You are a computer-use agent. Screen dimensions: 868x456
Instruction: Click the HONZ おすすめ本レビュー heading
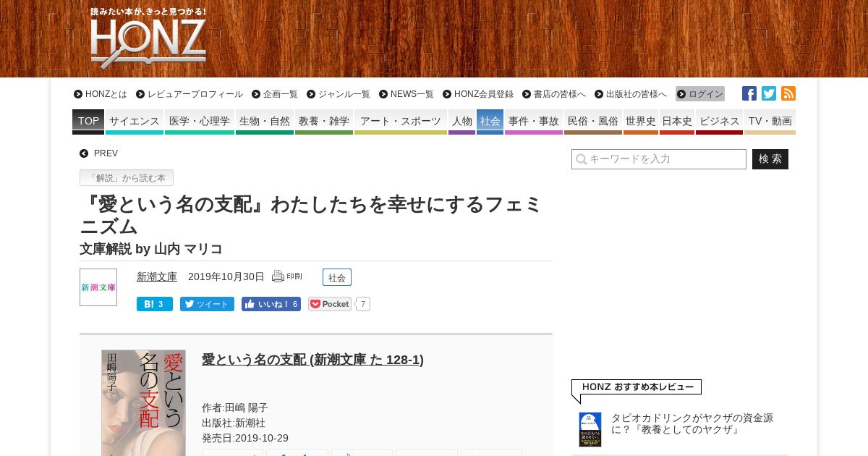[x=637, y=387]
